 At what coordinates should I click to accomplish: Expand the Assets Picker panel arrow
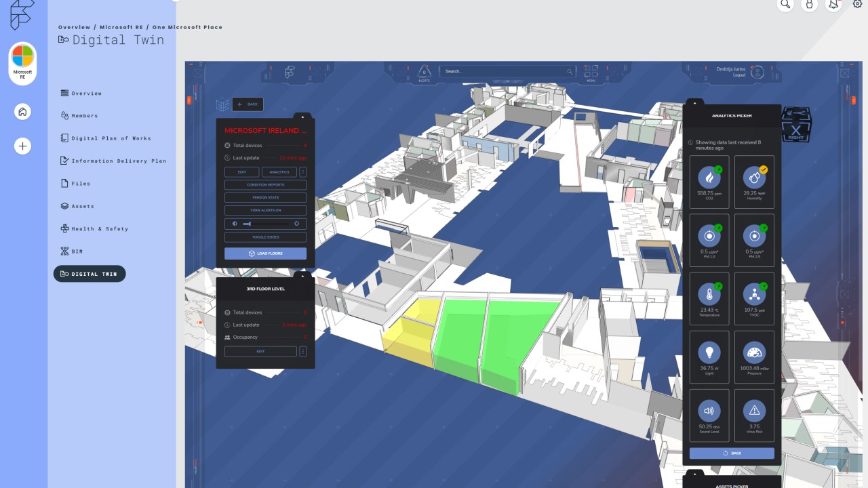695,472
